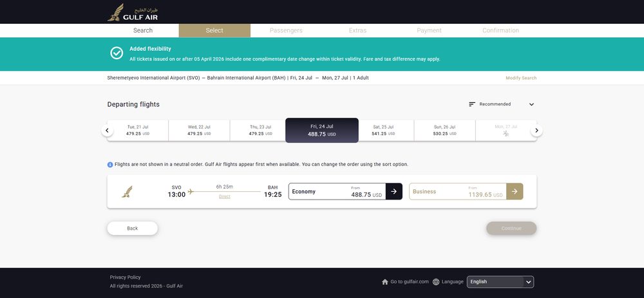Click the 1139.65 USD Business price

tap(486, 195)
